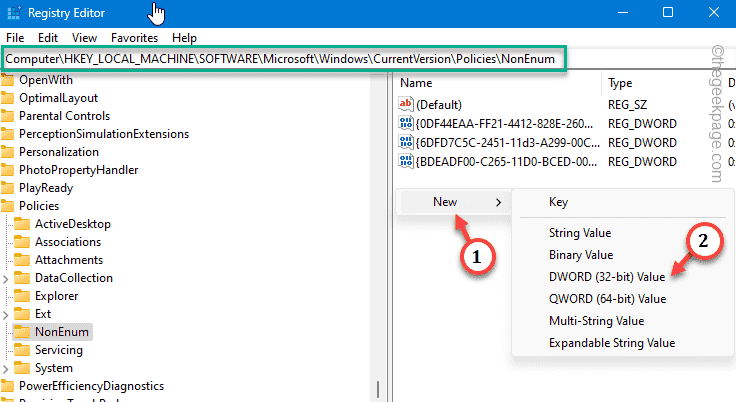Screen dimensions: 736x402
Task: Click the DWORD icon of {0DF44EAA-FF21 value
Action: [406, 123]
